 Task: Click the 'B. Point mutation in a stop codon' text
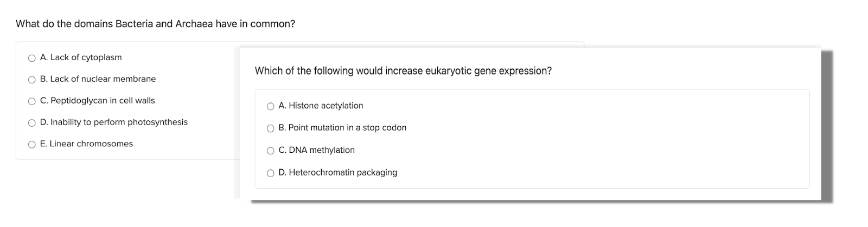tap(342, 128)
